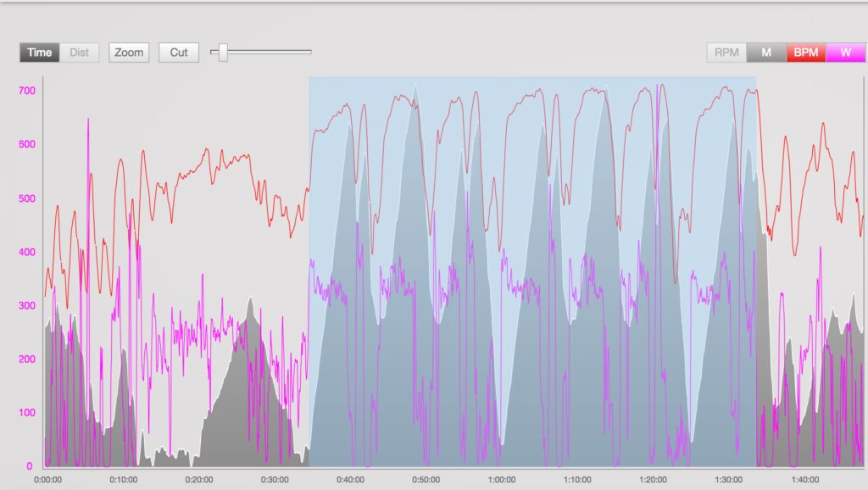
Task: Switch x-axis to Time mode
Action: click(39, 53)
